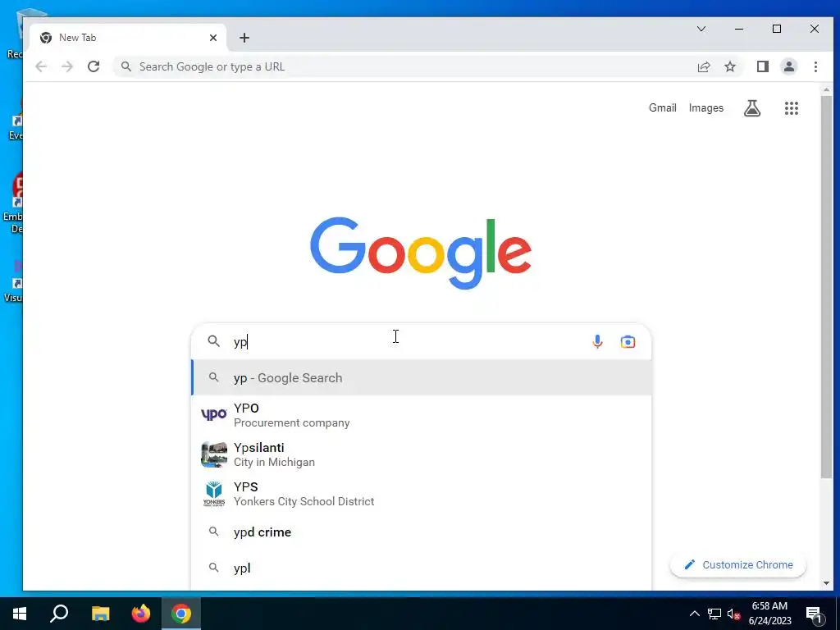Close the New Tab tab
Screen dimensions: 840x630
click(x=213, y=38)
